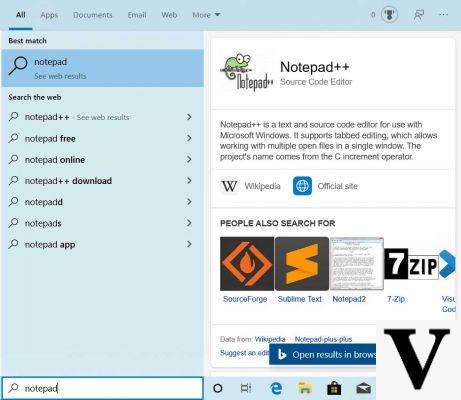Switch to the All search tab
The image size is (461, 400).
tap(21, 15)
